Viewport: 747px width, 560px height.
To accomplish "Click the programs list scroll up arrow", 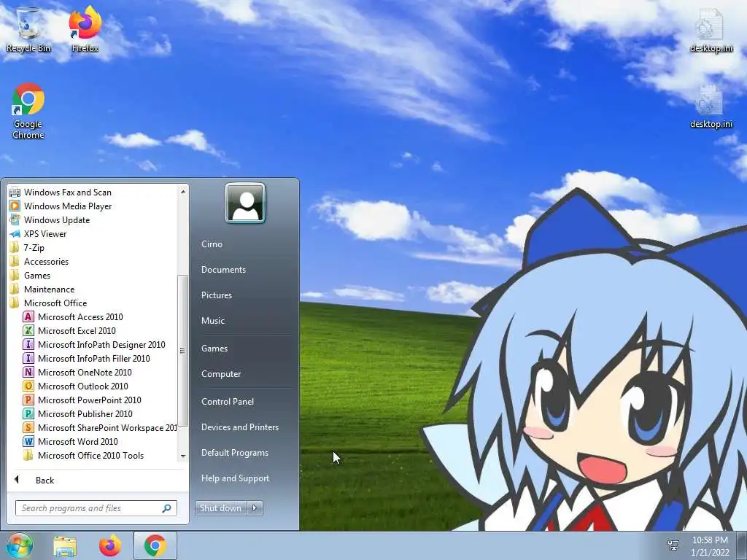I will (x=183, y=192).
